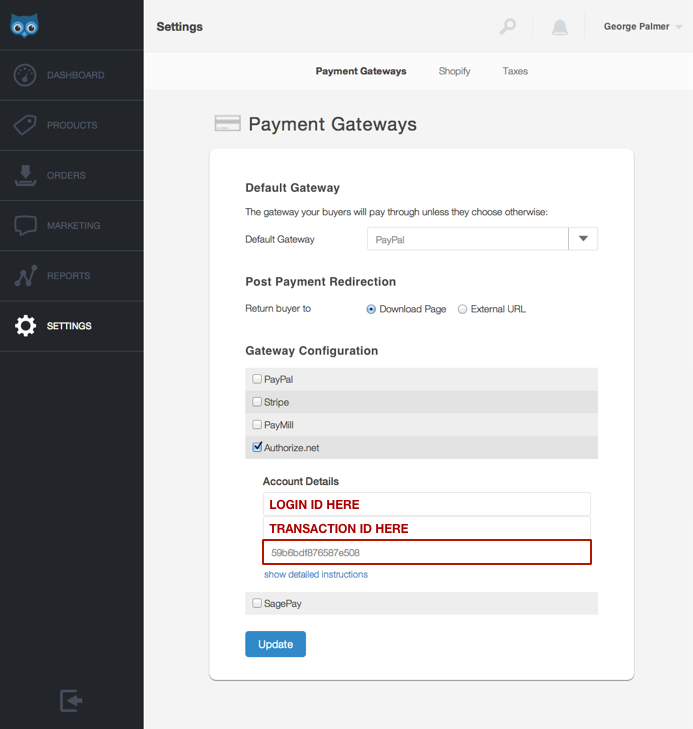Image resolution: width=693 pixels, height=729 pixels.
Task: Open Orders section label
Action: pyautogui.click(x=66, y=176)
